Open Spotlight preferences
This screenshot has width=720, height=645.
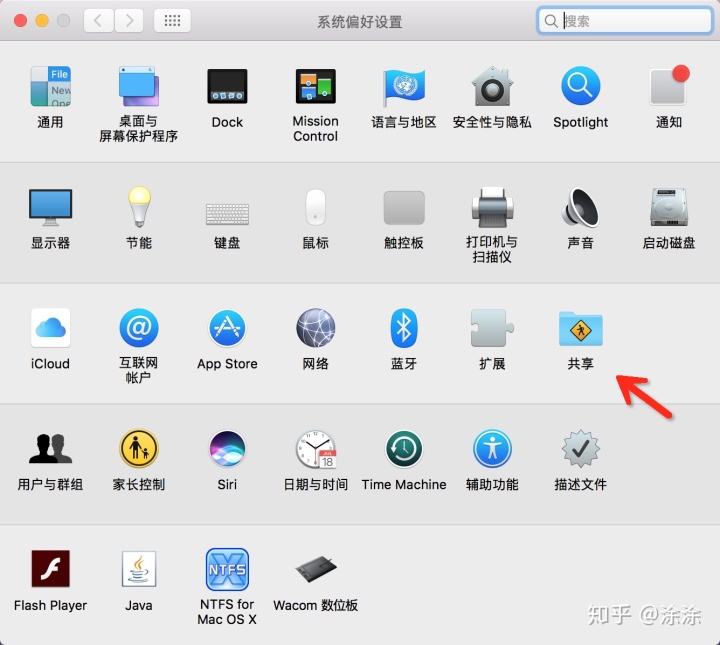[x=580, y=86]
